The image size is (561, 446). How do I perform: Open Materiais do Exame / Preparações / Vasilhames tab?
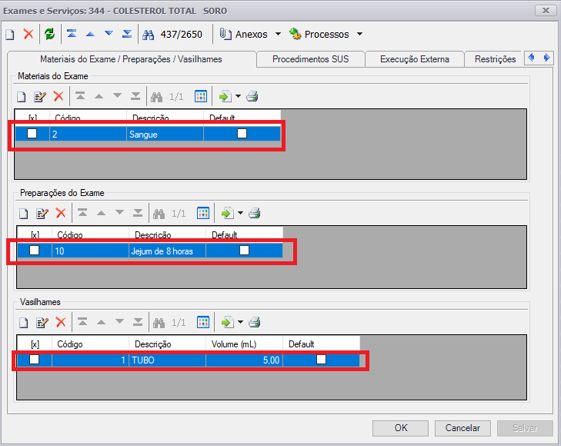click(131, 59)
